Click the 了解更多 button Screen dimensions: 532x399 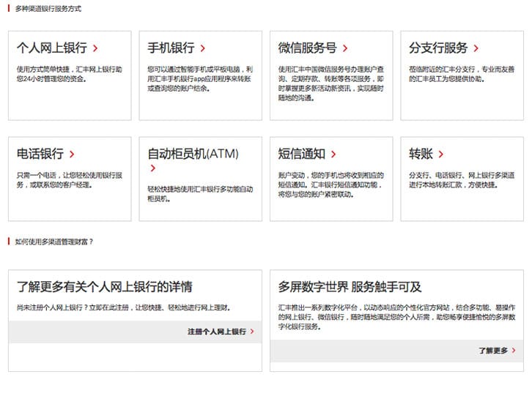pyautogui.click(x=493, y=350)
